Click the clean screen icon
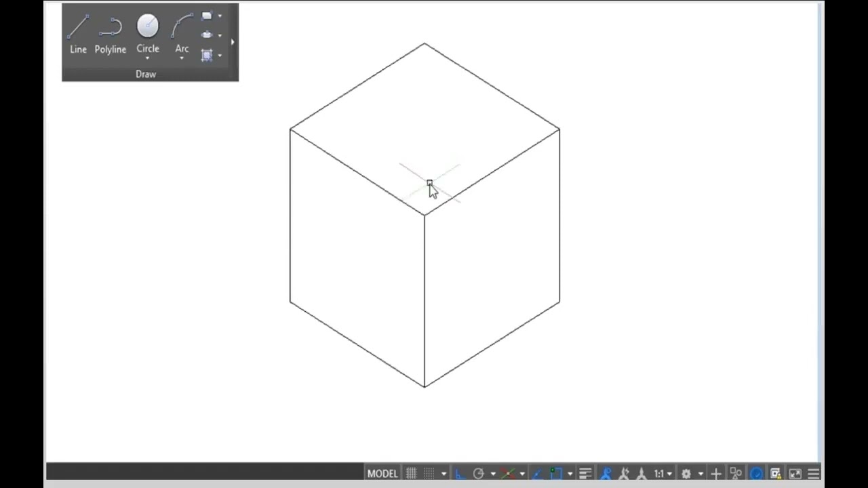Screen dimensions: 868x488 [x=795, y=474]
